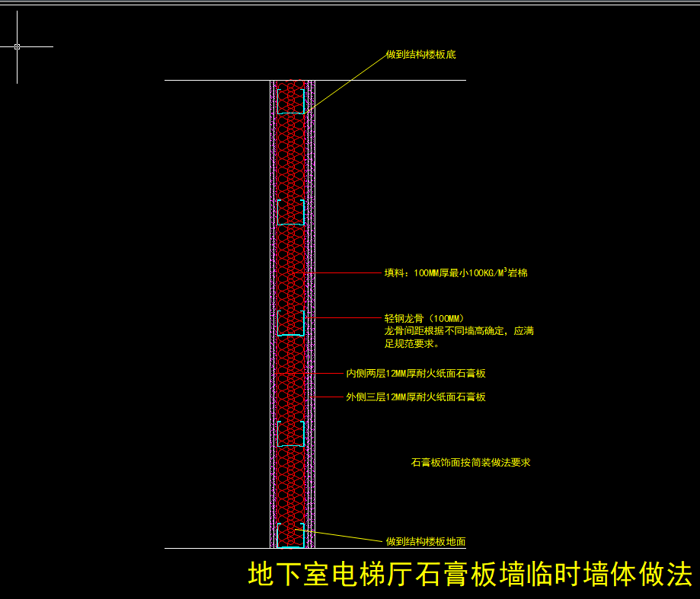The width and height of the screenshot is (700, 599).
Task: Select the red leader line to 填料 label
Action: point(343,272)
